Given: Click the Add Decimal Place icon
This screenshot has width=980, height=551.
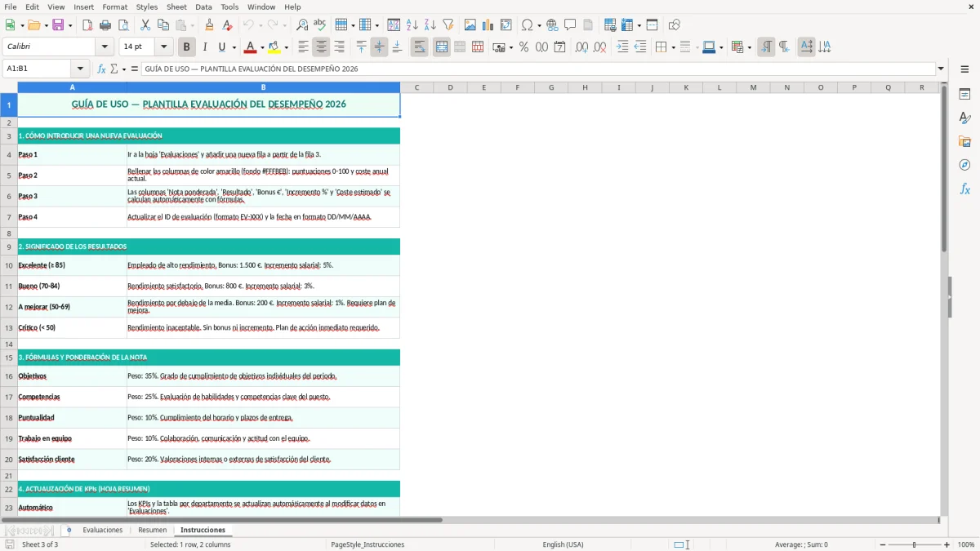Looking at the screenshot, I should click(x=581, y=47).
